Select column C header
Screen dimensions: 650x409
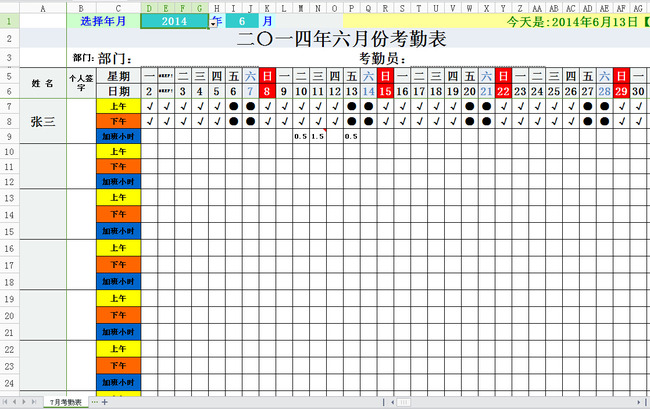click(119, 8)
